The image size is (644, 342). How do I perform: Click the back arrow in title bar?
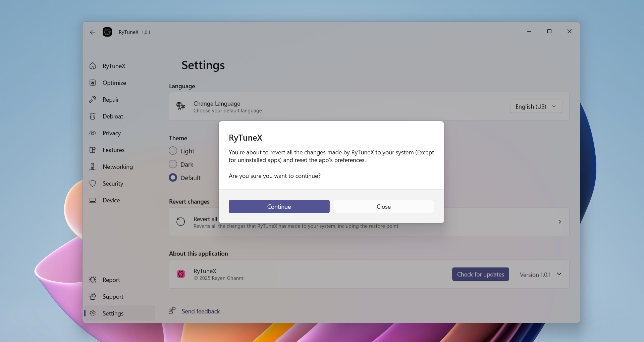pyautogui.click(x=93, y=32)
